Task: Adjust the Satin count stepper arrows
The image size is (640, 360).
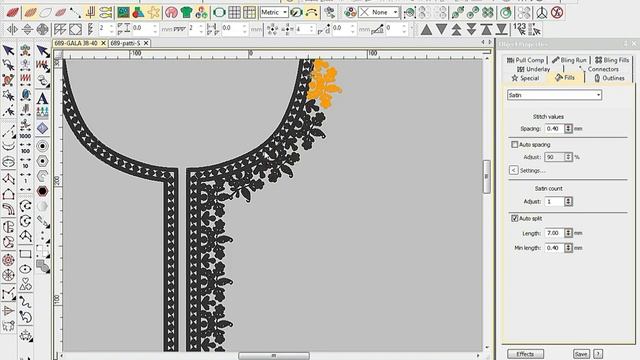Action: 568,202
